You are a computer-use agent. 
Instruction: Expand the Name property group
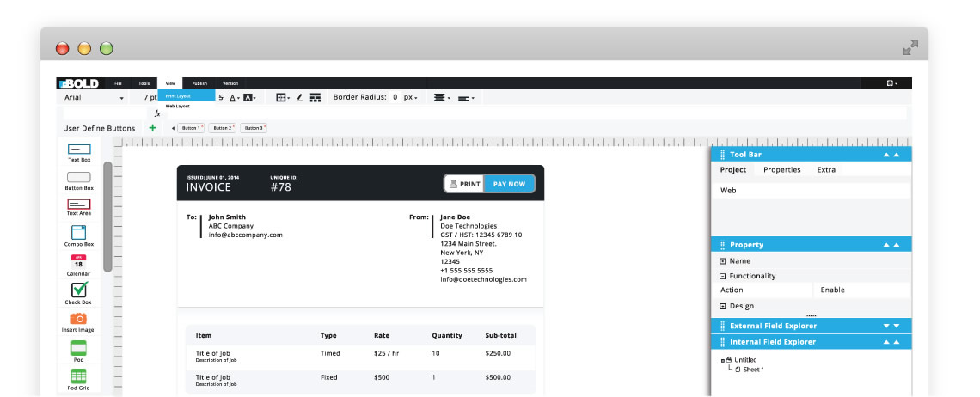(x=722, y=261)
